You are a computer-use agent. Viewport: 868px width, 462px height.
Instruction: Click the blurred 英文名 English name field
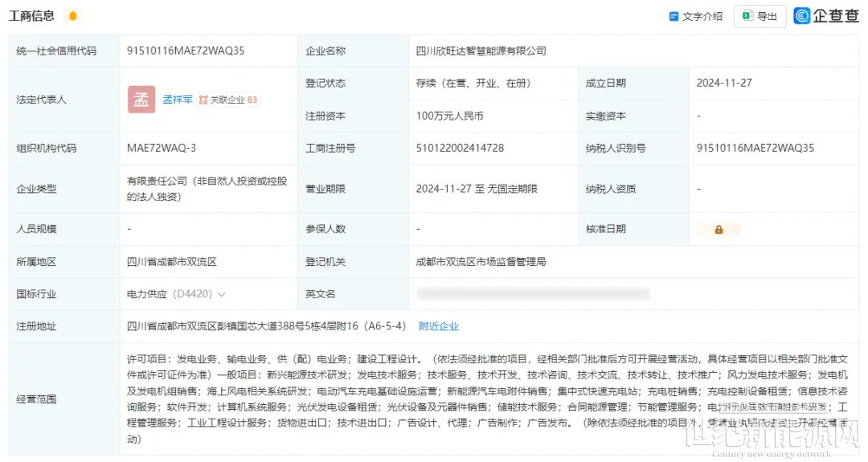[532, 294]
